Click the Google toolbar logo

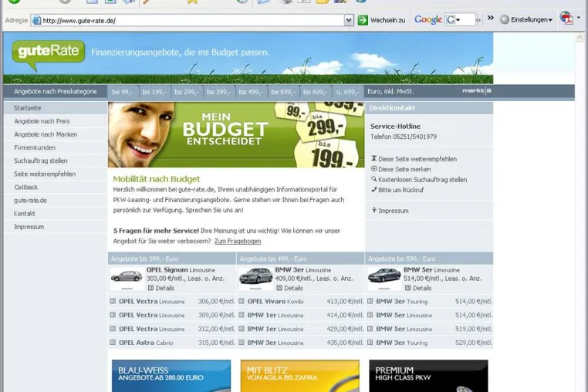pyautogui.click(x=427, y=19)
